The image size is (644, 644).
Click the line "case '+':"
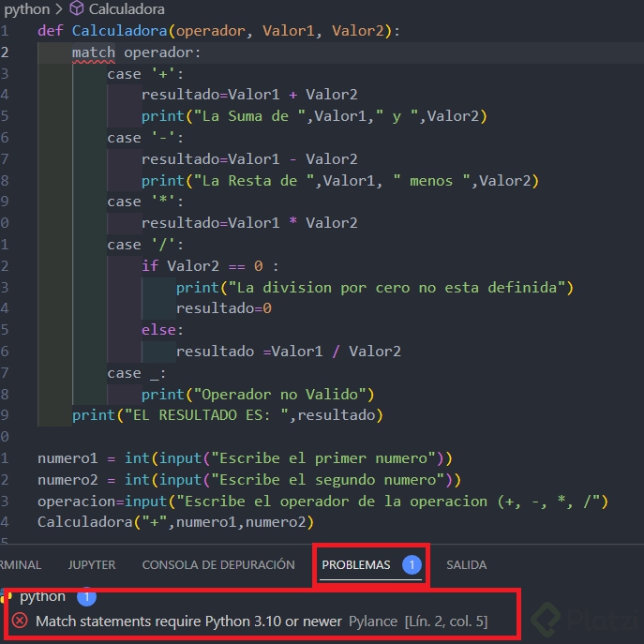(x=145, y=74)
